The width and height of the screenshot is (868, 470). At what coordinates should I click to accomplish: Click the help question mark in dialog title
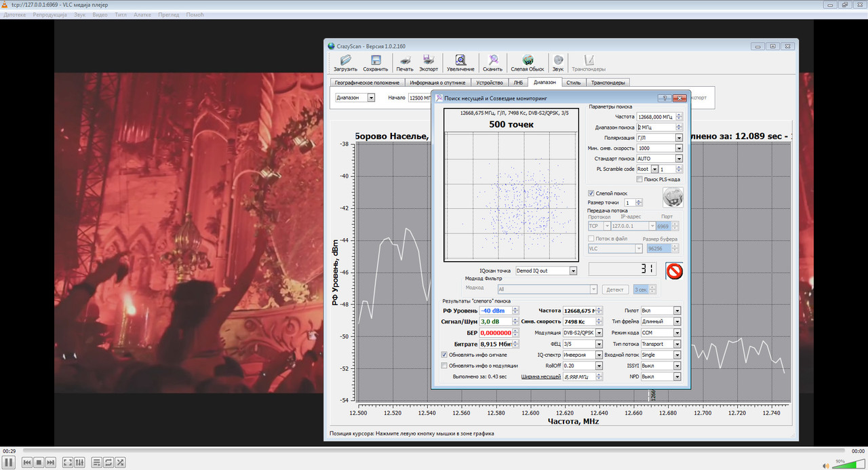click(665, 98)
